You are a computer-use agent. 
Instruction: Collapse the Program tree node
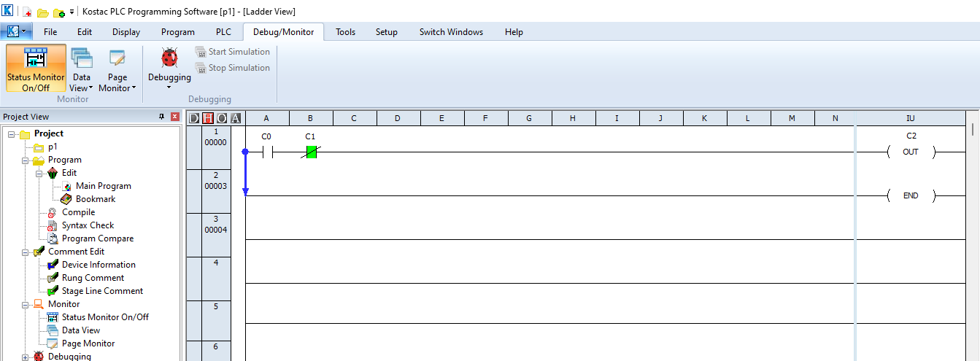click(26, 160)
